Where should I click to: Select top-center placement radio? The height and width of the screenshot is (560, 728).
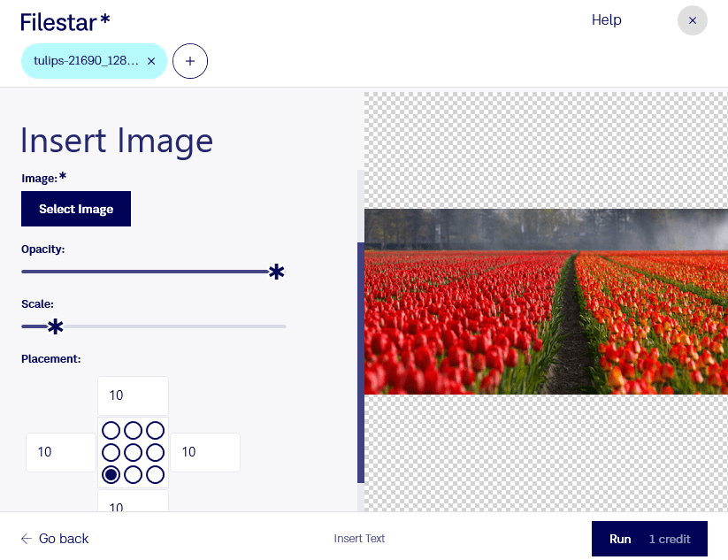[x=134, y=431]
